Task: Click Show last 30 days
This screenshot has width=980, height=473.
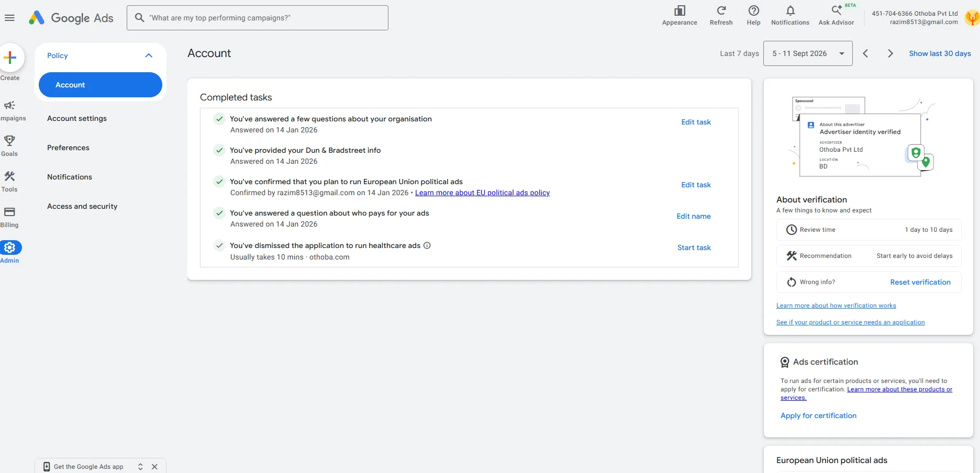Action: (x=940, y=53)
